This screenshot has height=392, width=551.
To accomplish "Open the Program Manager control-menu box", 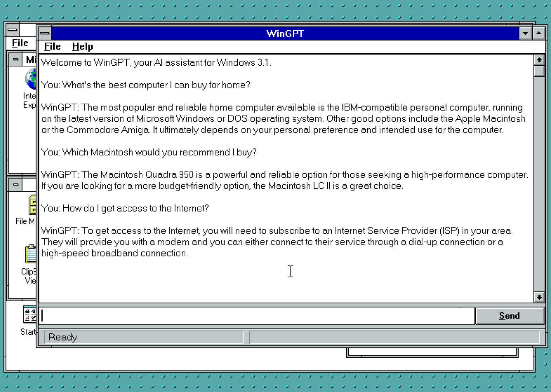I will pyautogui.click(x=13, y=30).
